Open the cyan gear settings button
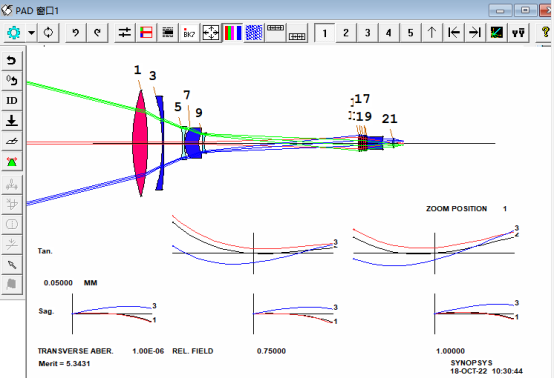Viewport: 554px width, 379px height. [x=14, y=33]
